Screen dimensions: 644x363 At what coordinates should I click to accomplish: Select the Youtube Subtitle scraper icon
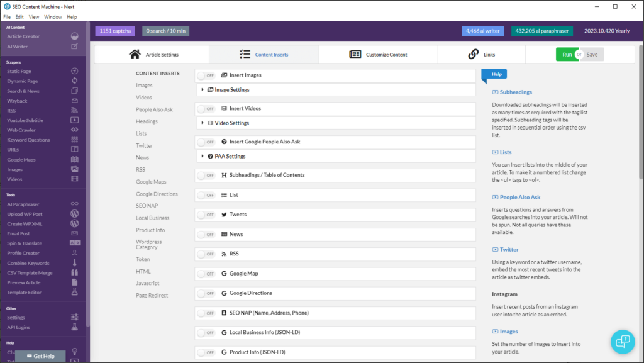74,120
